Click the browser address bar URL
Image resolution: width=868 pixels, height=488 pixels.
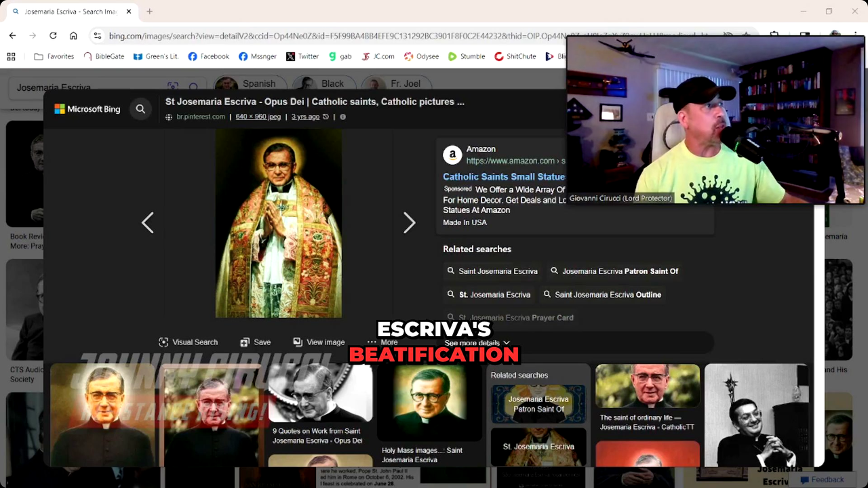click(x=407, y=35)
